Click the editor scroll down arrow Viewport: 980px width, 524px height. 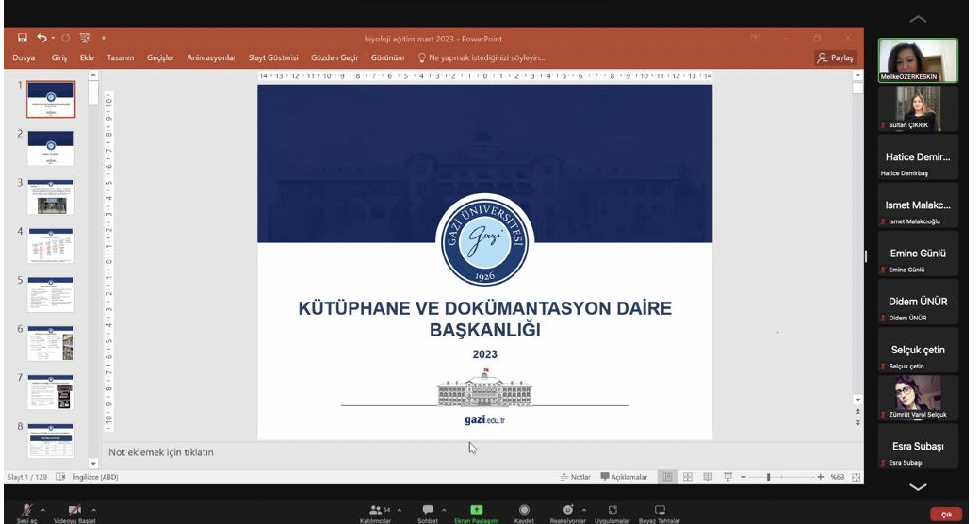(x=857, y=399)
